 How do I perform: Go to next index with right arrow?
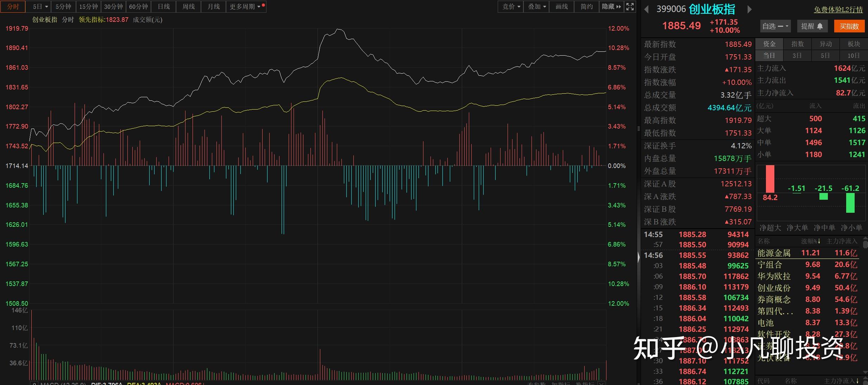[x=749, y=10]
